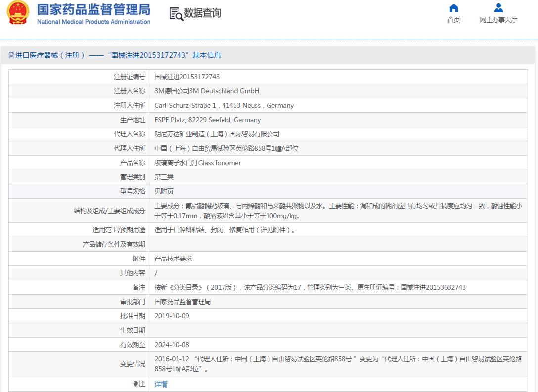Screen dimensions: 538x392
Task: Click the 审批部门 label
Action: (x=133, y=302)
